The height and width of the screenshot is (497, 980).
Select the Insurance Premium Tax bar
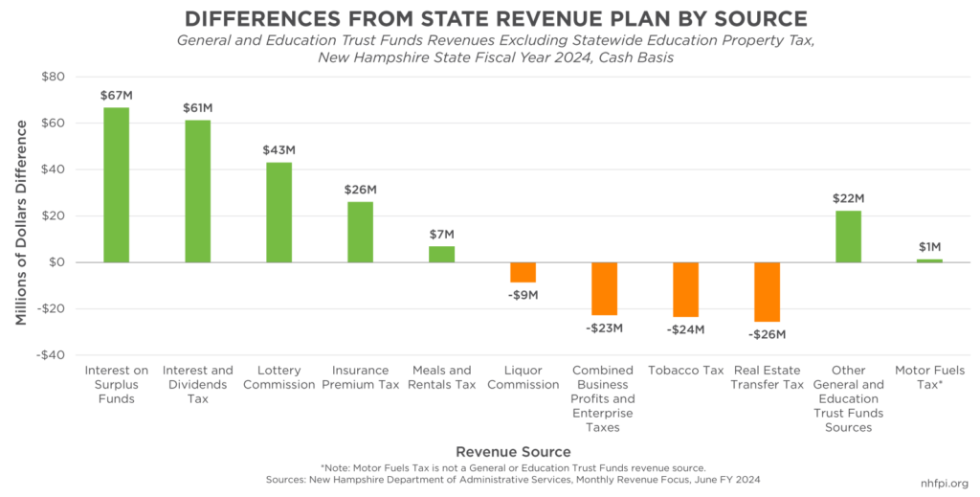tap(360, 232)
